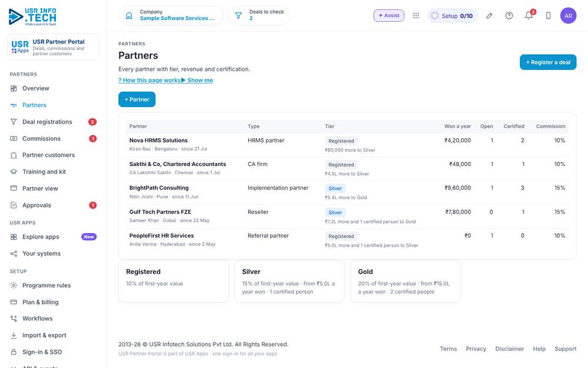Open the apps grid launcher icon
The image size is (588, 368).
click(416, 16)
